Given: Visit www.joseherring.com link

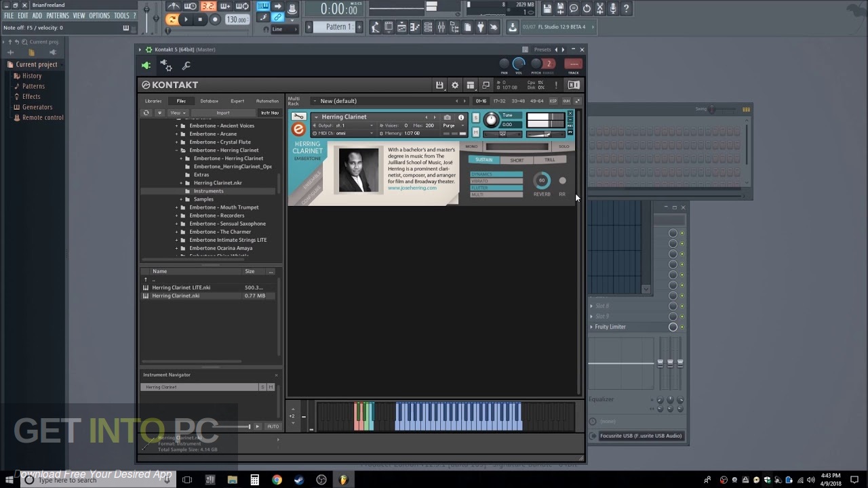Looking at the screenshot, I should pos(412,188).
